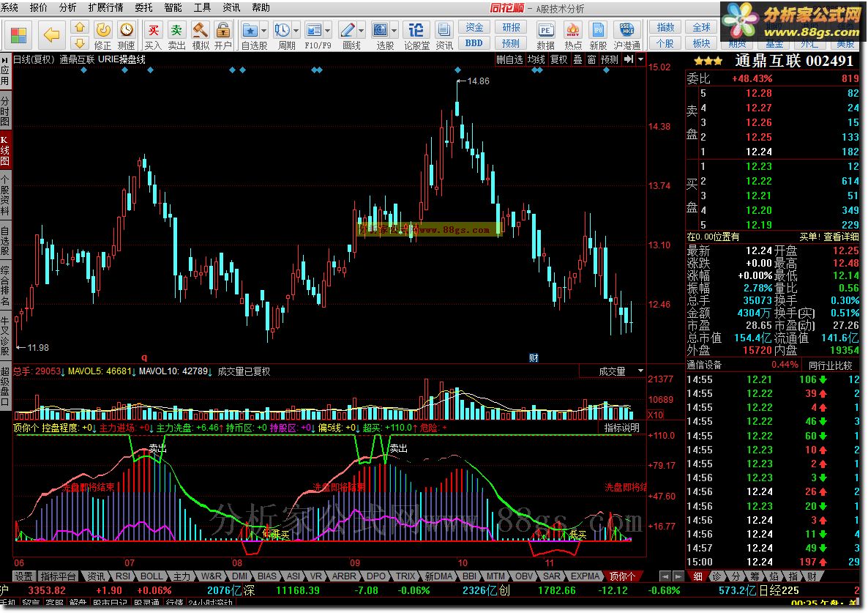Click the 开户 lock icon

[223, 30]
